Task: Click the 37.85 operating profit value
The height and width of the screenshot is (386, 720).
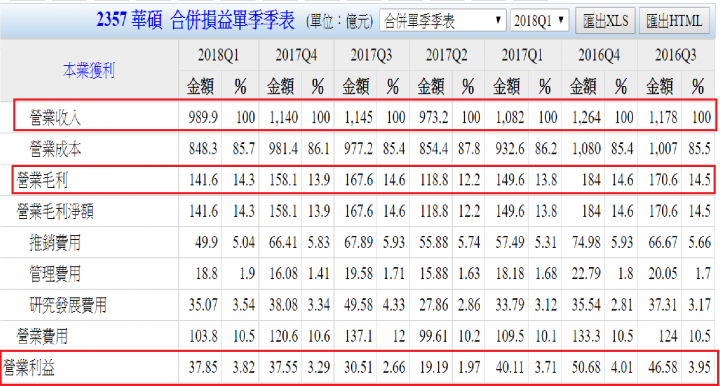Action: [x=203, y=367]
